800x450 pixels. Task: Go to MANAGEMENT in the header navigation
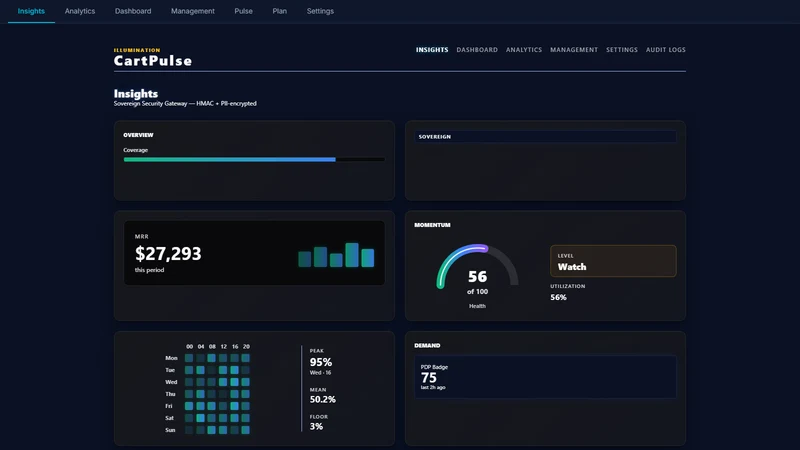tap(573, 50)
